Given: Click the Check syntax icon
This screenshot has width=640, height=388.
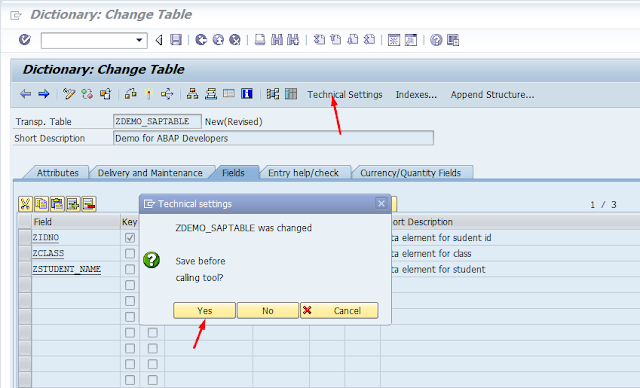Looking at the screenshot, I should coord(131,94).
